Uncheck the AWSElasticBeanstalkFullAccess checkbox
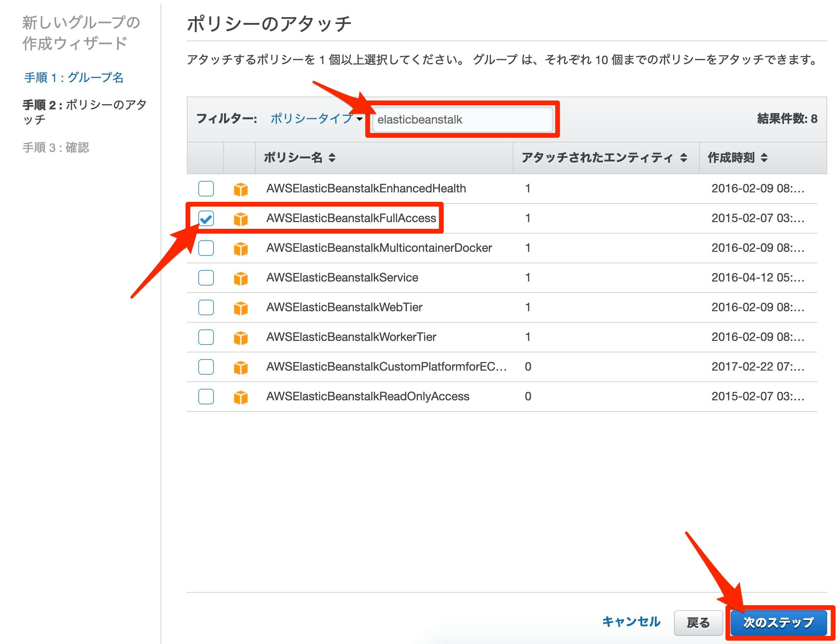Viewport: 840px width, 644px height. 206,218
